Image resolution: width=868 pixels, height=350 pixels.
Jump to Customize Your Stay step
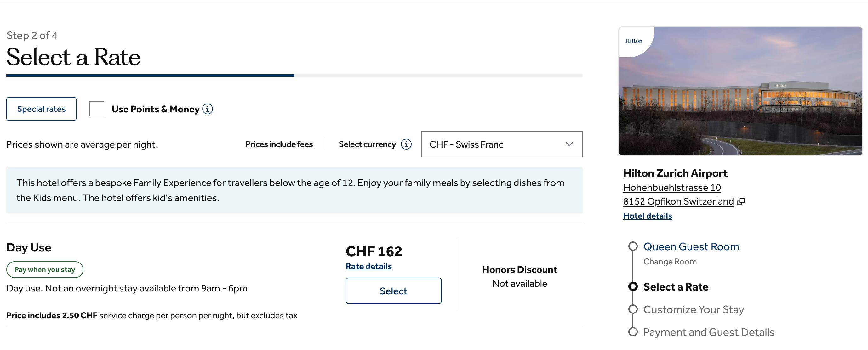pos(633,309)
